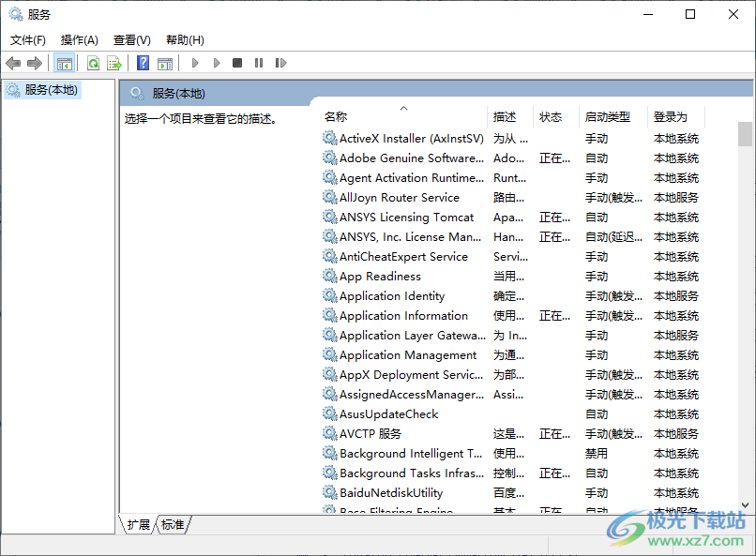Open the 操作 menu
This screenshot has height=556, width=756.
coord(80,39)
